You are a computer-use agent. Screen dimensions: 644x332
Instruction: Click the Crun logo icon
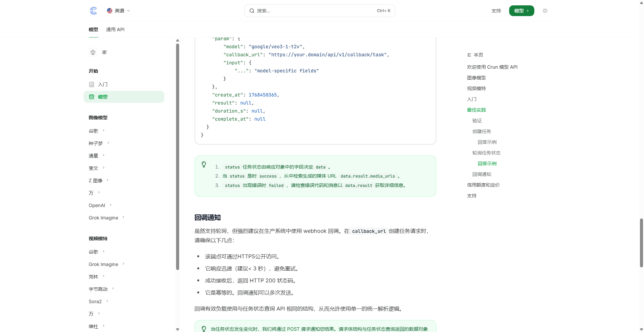pos(94,11)
